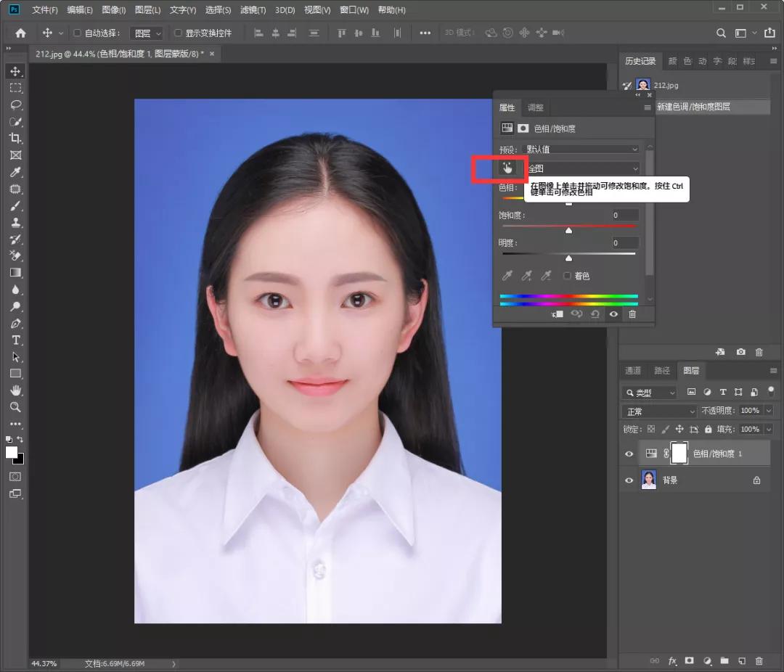Select the Crop tool
Screen dimensions: 784x672
[x=15, y=138]
